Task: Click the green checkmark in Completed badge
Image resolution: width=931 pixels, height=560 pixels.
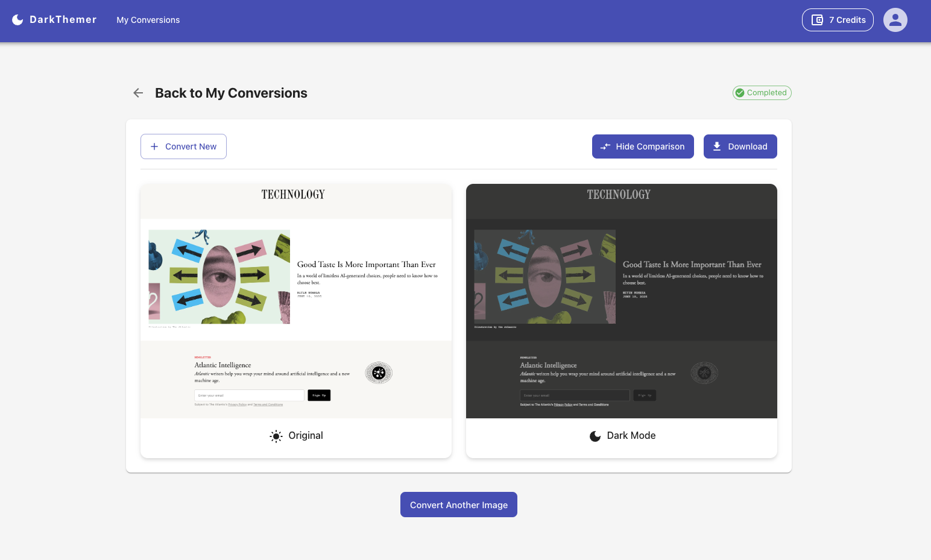Action: tap(740, 92)
